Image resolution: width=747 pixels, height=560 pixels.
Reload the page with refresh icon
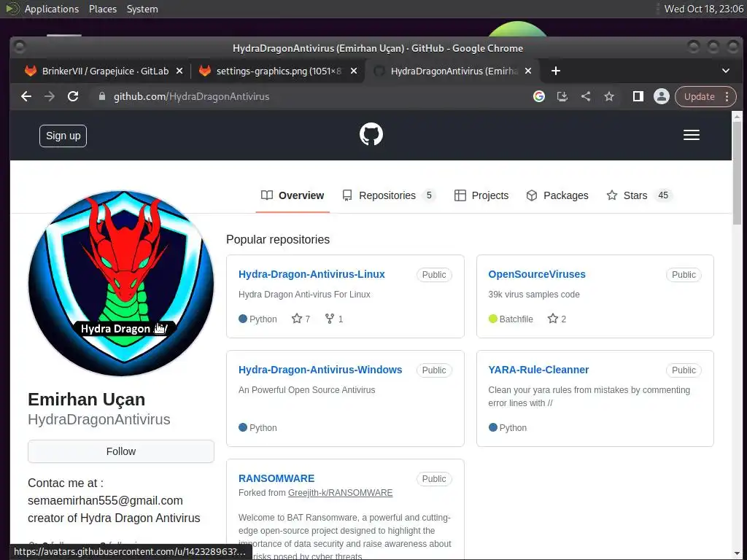(73, 97)
